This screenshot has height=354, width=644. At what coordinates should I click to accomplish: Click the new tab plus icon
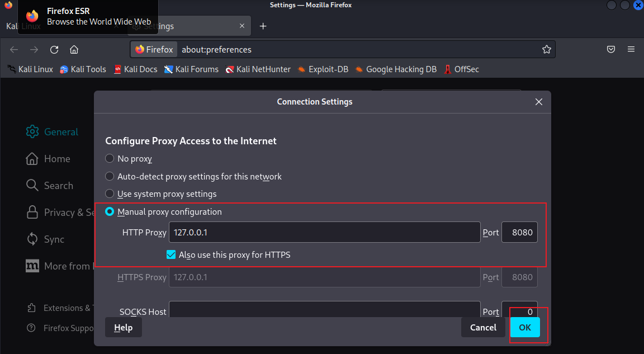263,26
